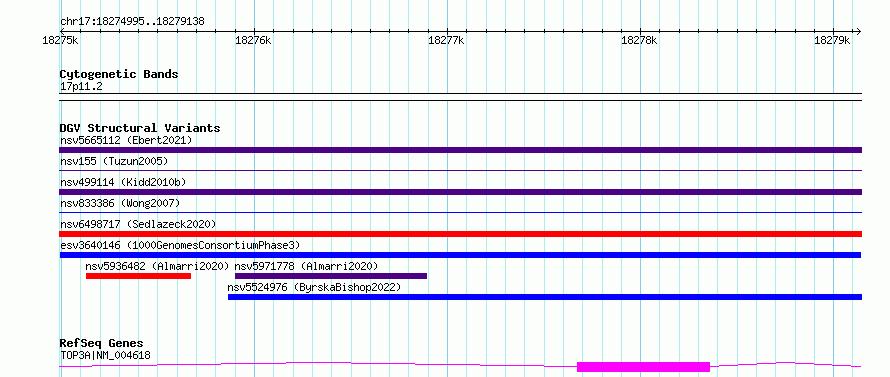This screenshot has width=890, height=377.
Task: Click the thin blue line under nsv833386
Action: [x=460, y=212]
